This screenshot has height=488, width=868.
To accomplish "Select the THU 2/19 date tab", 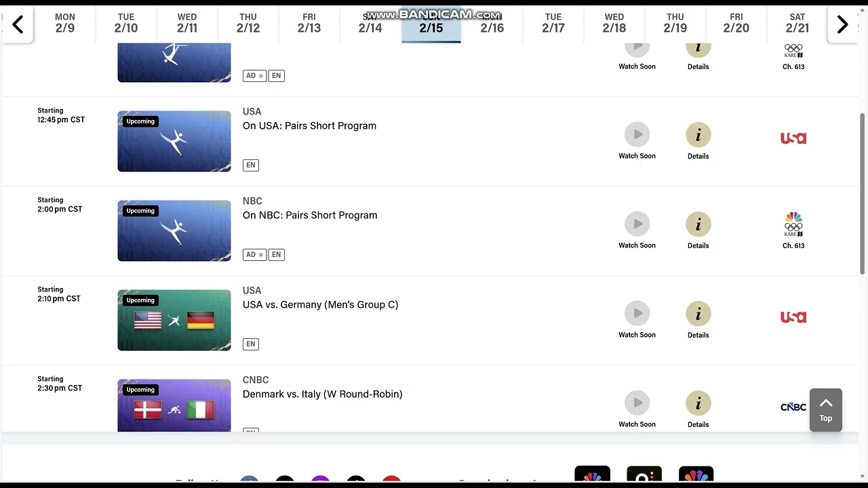I will pyautogui.click(x=675, y=24).
